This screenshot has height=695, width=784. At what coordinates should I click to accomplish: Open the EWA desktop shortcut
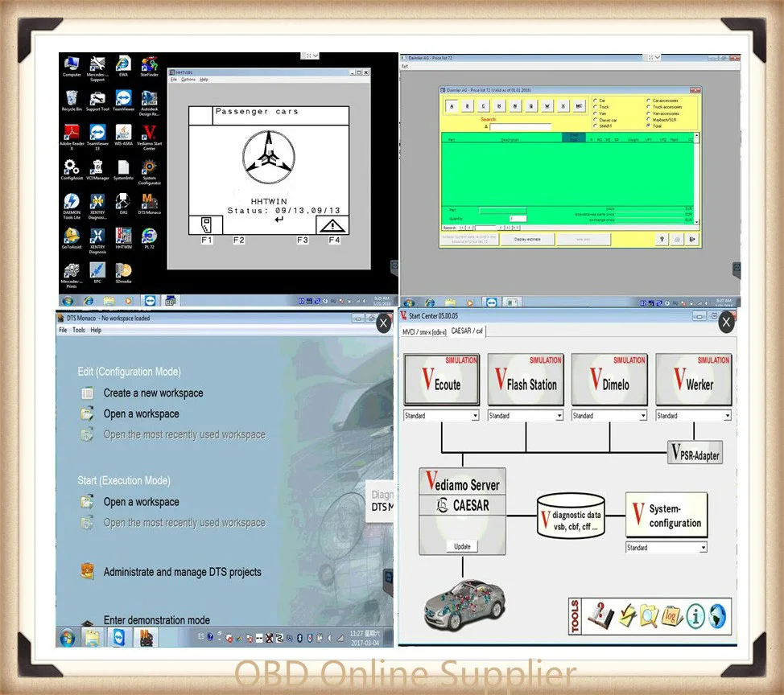pyautogui.click(x=123, y=67)
